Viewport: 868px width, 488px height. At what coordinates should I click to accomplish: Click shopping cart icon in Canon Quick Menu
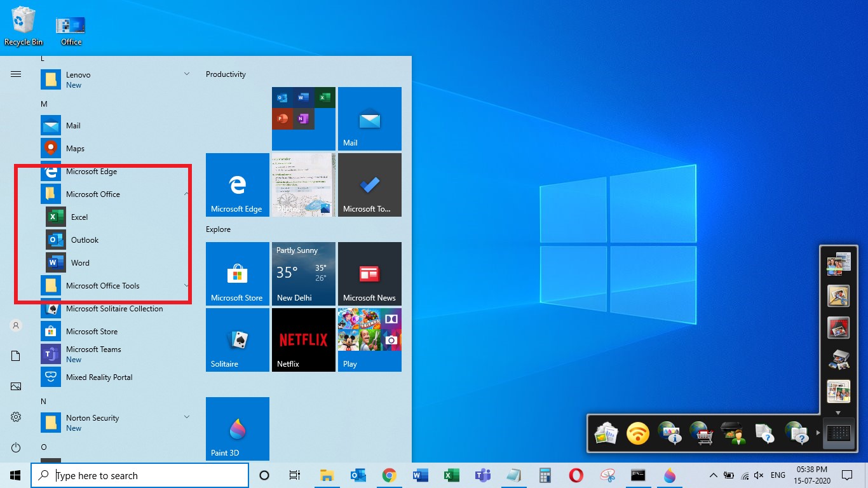[702, 433]
